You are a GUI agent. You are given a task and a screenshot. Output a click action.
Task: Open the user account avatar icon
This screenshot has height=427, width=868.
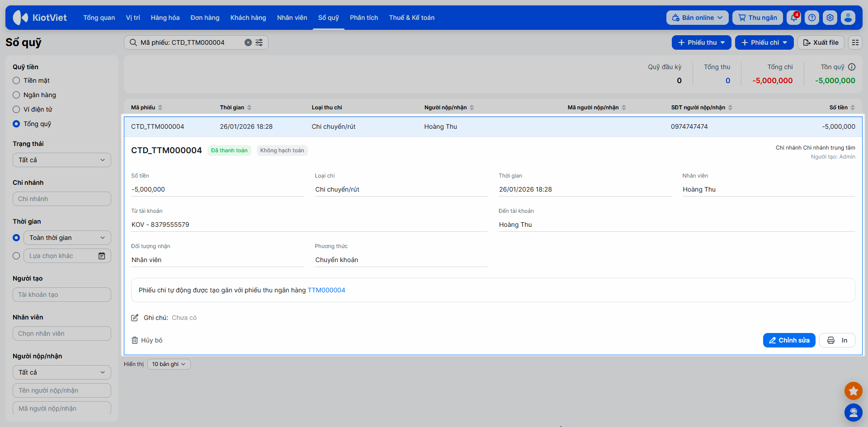848,18
